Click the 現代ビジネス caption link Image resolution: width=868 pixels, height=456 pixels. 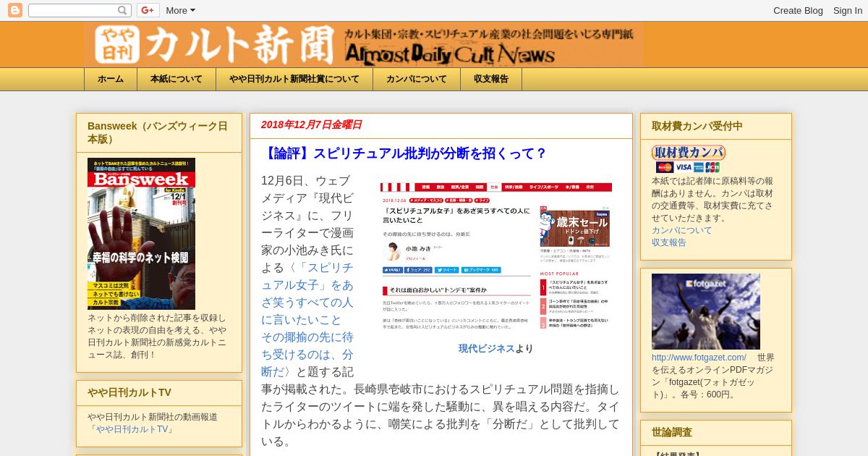click(486, 348)
